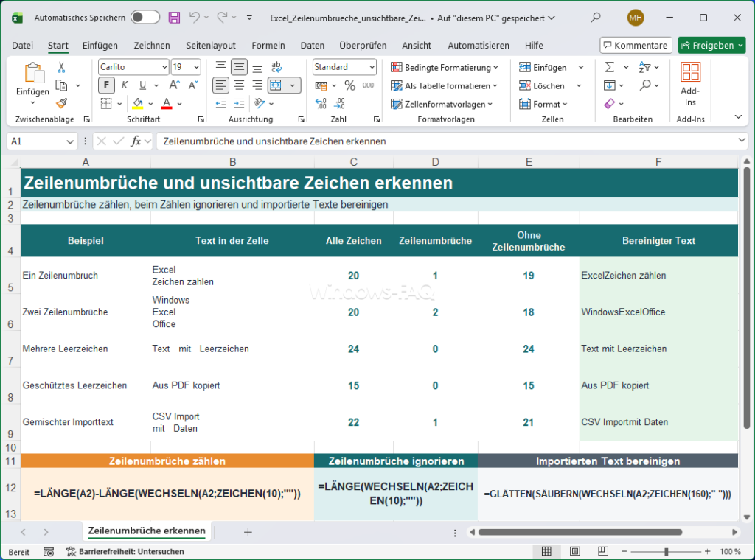Switch to the Seitenlayout tab

coord(211,45)
